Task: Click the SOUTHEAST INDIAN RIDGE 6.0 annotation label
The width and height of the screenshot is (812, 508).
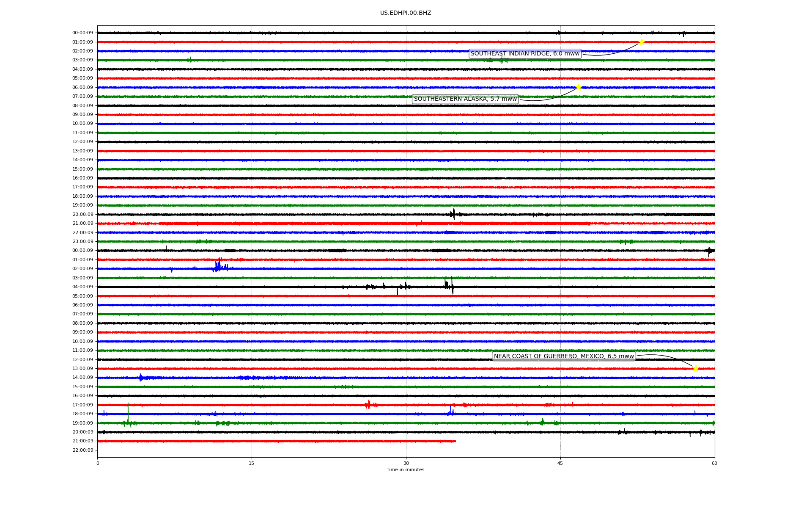Action: (x=525, y=54)
